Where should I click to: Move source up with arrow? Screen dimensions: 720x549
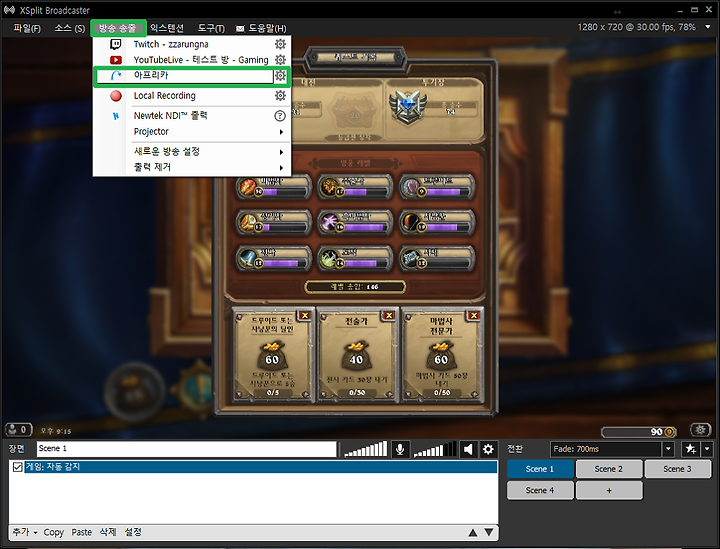(473, 532)
